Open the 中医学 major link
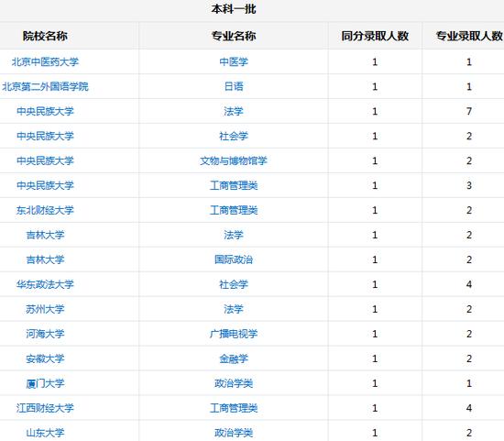The width and height of the screenshot is (504, 441). [234, 61]
